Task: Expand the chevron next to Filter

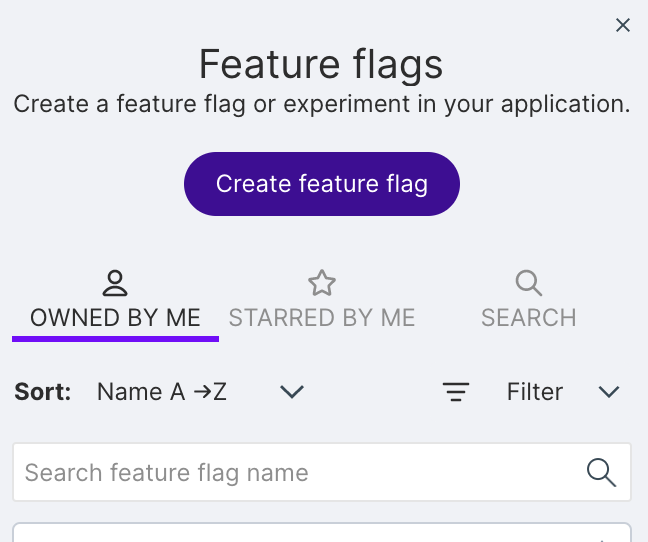Action: coord(609,392)
